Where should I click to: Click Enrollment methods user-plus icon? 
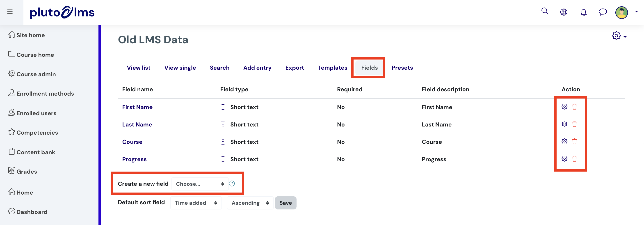tap(11, 93)
